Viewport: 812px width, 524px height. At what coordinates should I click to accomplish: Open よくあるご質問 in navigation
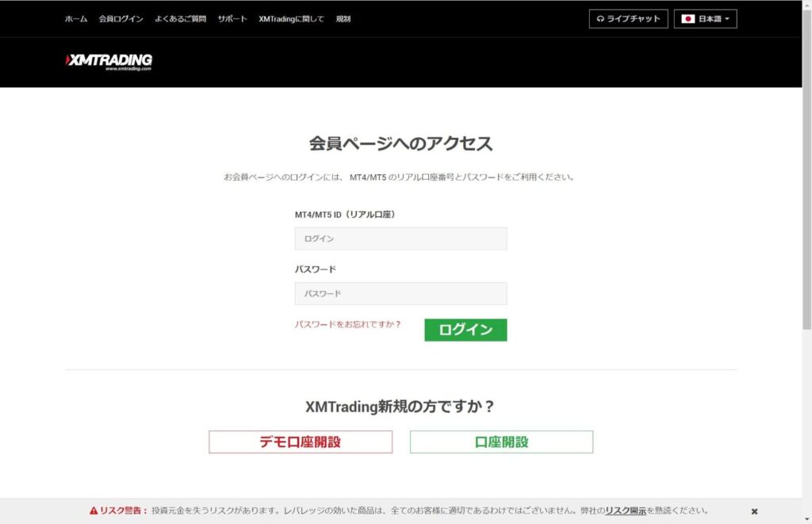coord(180,19)
